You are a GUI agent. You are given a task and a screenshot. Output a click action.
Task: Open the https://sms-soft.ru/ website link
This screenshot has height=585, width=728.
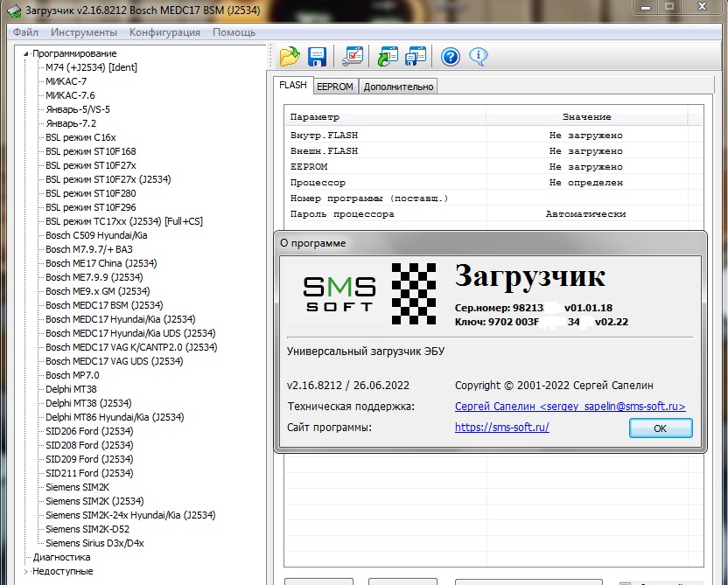502,427
